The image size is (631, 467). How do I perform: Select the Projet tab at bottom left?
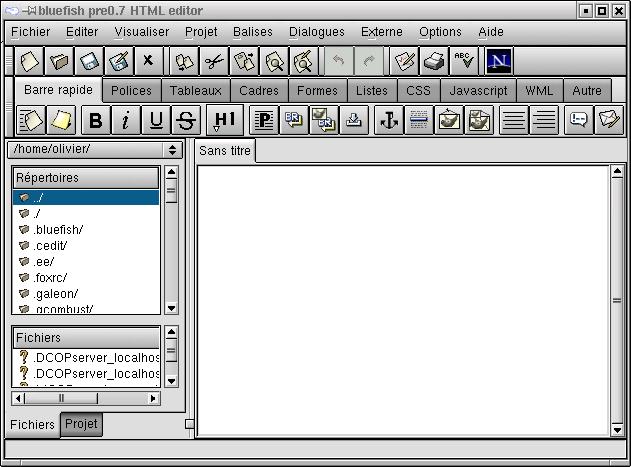pyautogui.click(x=81, y=424)
